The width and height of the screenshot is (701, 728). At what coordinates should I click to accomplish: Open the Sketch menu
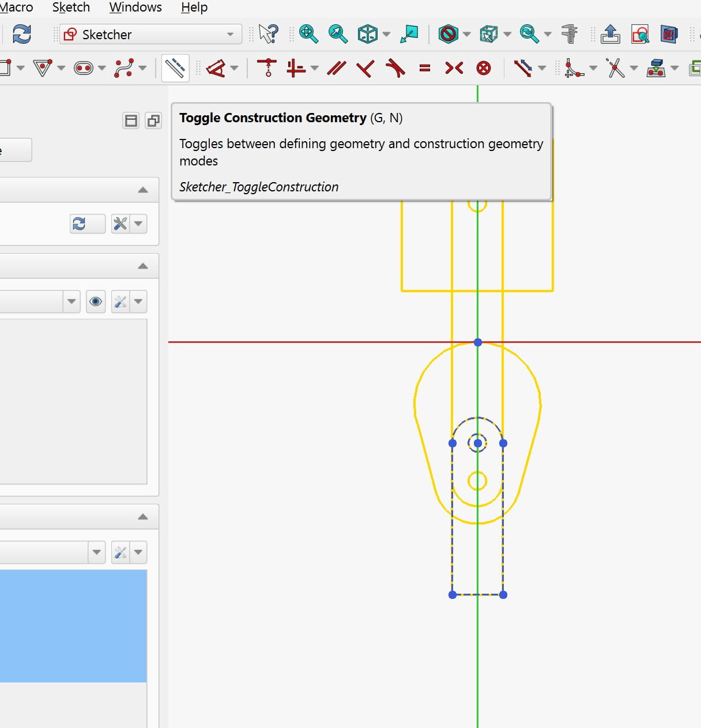[x=71, y=7]
